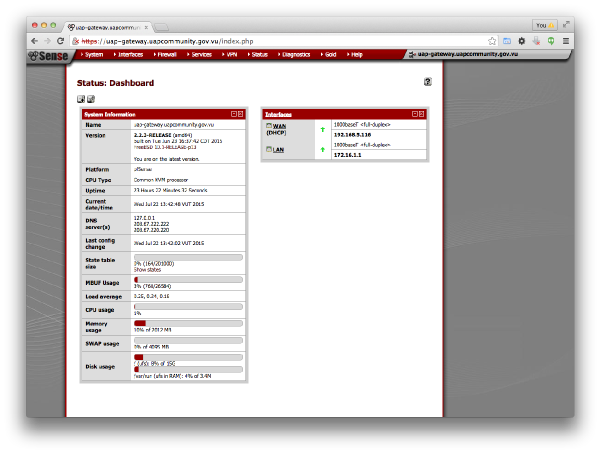Viewport: 600px width, 453px height.
Task: Click the System Information widget title
Action: coord(110,114)
